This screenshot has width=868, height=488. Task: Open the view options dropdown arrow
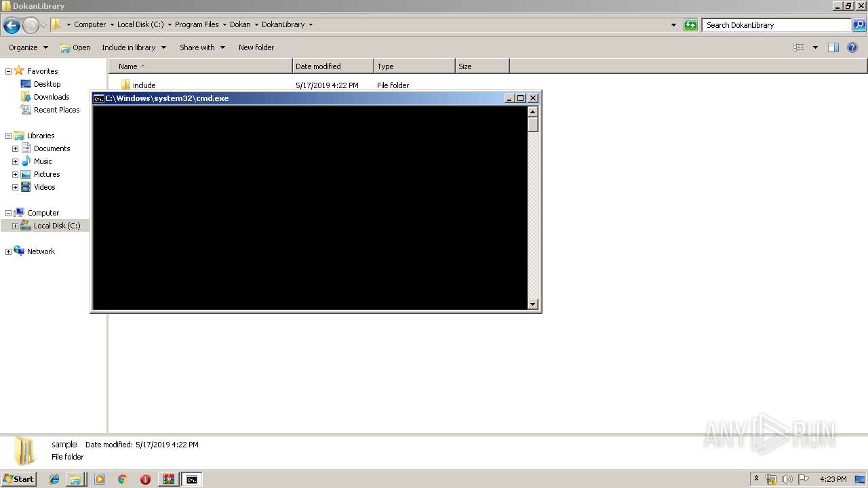pos(815,47)
